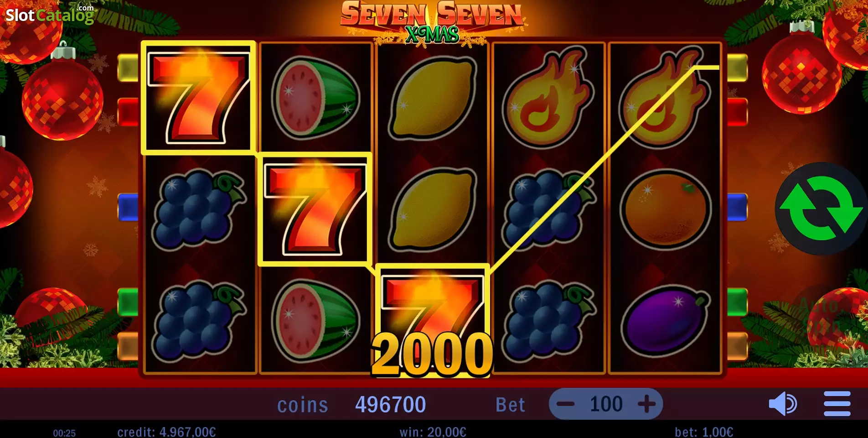Click the watermelon symbol at top of reel two
This screenshot has width=868, height=438.
coord(315,98)
